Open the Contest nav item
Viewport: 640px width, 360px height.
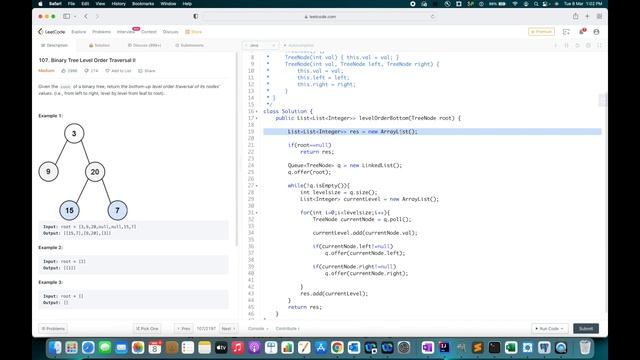pos(149,32)
